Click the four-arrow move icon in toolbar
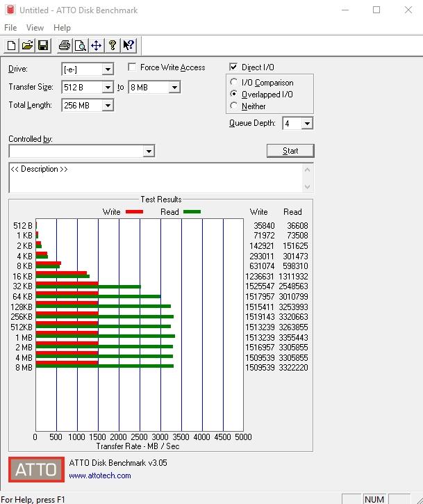 click(x=96, y=46)
